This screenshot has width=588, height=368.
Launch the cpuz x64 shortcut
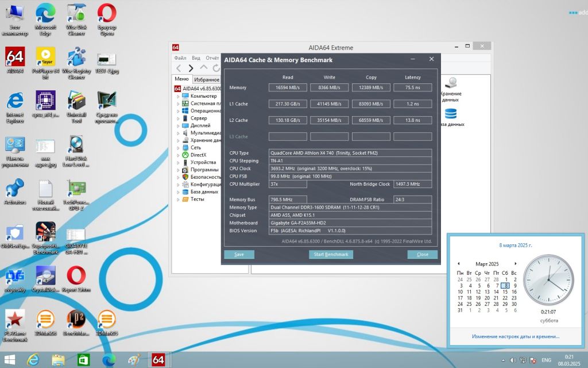click(45, 104)
